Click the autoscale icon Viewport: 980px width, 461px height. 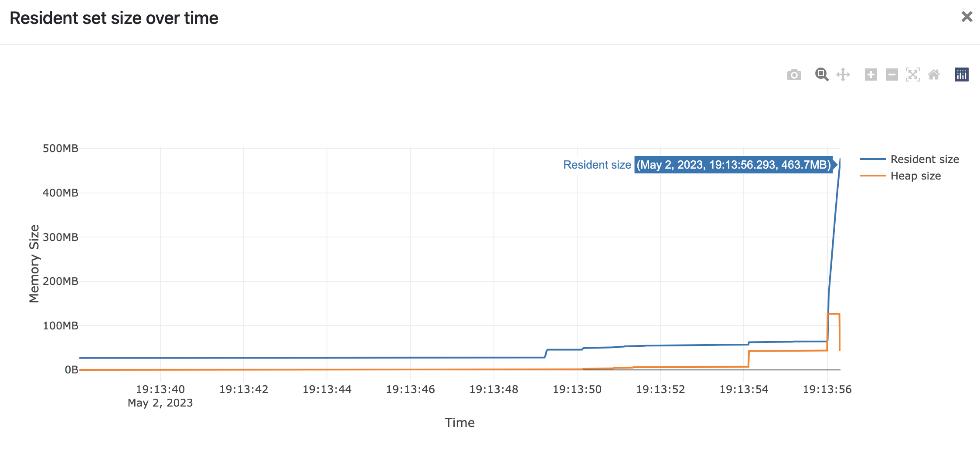(x=912, y=75)
